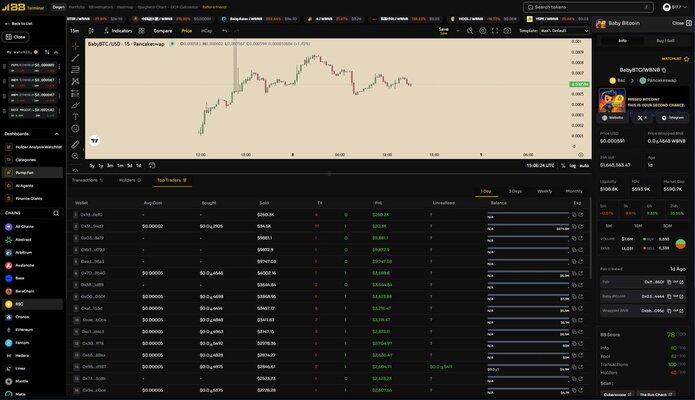Toggle log scale on chart

pos(572,165)
